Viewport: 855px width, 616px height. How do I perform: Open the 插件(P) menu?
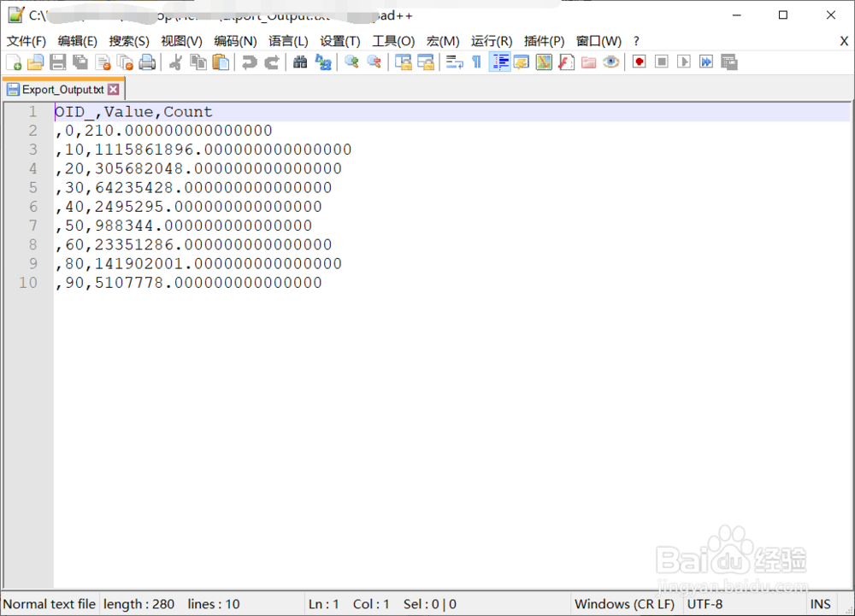tap(544, 41)
